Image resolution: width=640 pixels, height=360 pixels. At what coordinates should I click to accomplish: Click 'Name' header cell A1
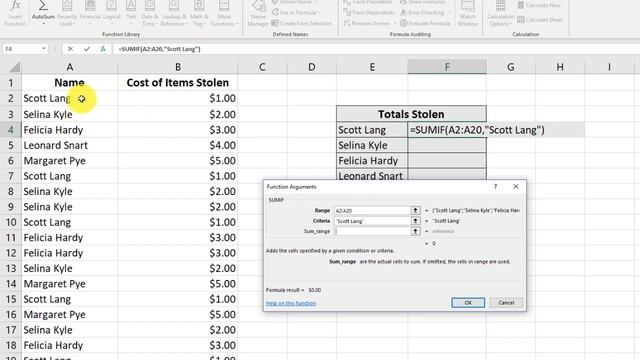click(x=70, y=82)
